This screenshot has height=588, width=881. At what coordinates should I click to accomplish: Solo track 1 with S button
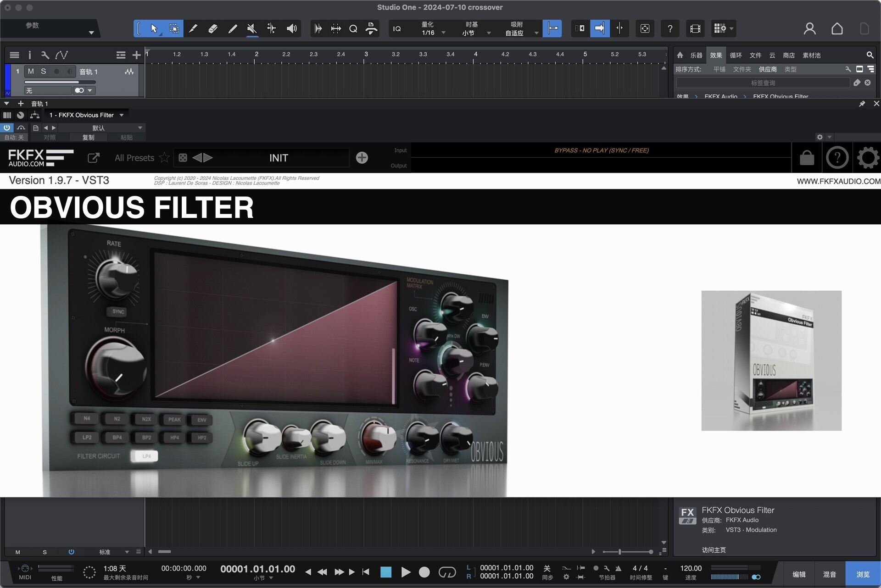pos(44,72)
